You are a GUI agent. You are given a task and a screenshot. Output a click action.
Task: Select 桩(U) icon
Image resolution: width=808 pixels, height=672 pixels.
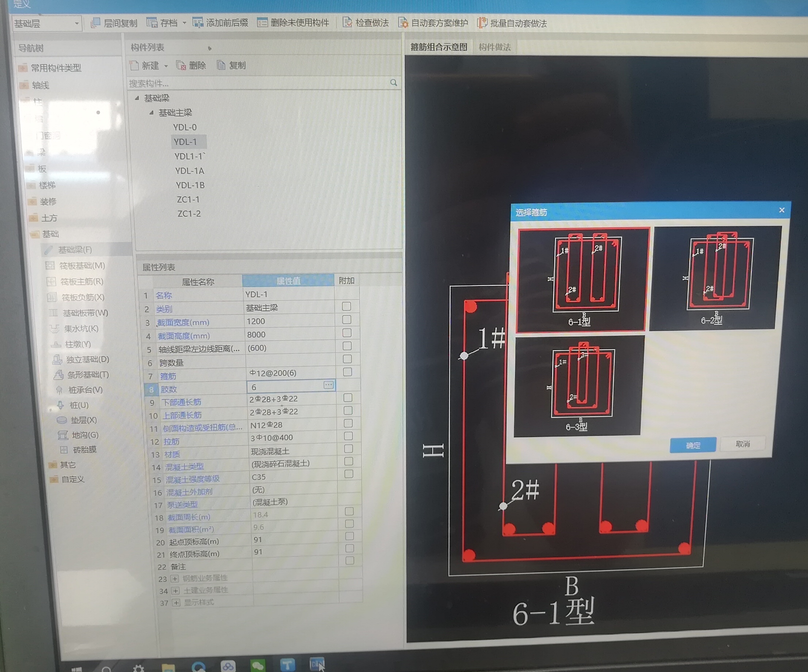pyautogui.click(x=60, y=405)
